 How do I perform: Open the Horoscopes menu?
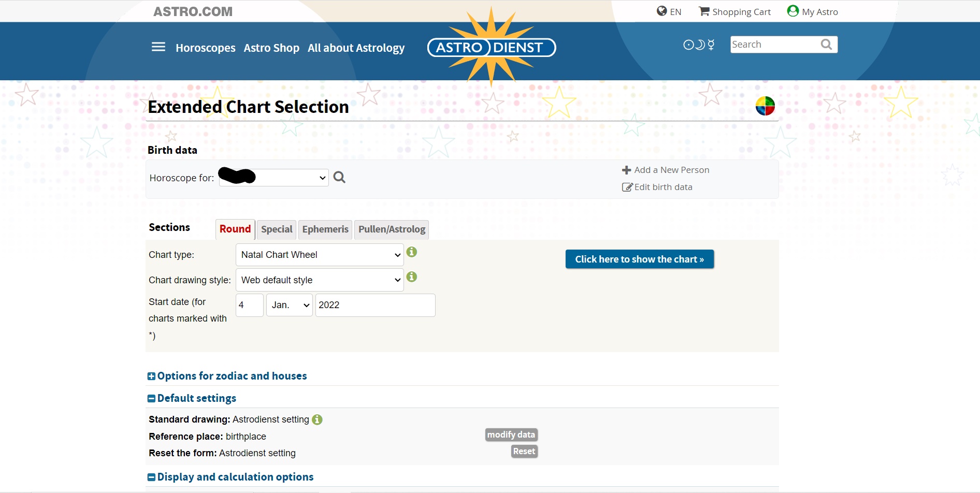tap(206, 48)
